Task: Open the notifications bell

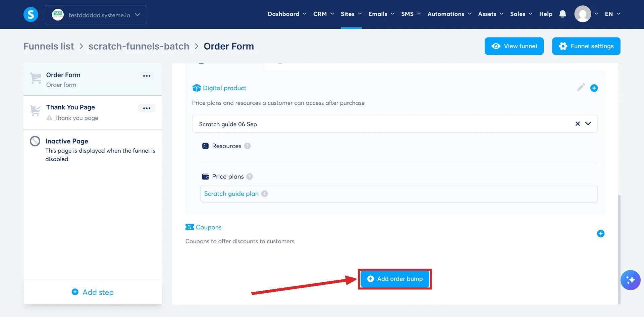Action: pos(562,14)
